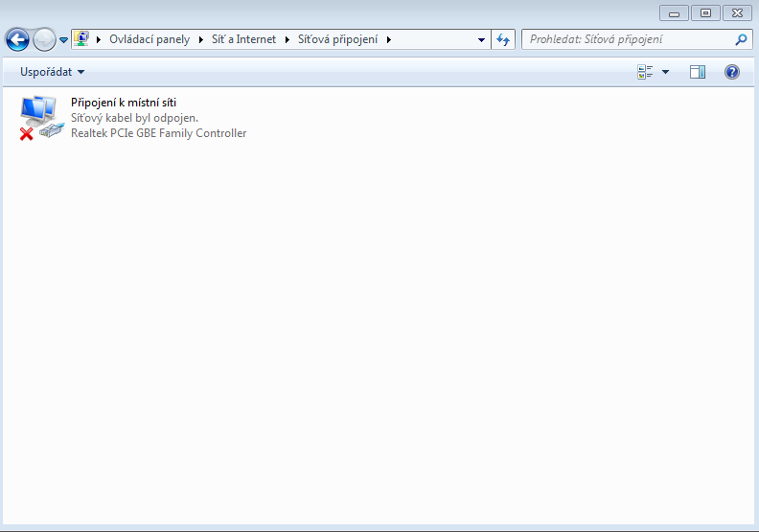Click the Připojení k místní síti name
Viewport: 759px width, 532px height.
124,103
